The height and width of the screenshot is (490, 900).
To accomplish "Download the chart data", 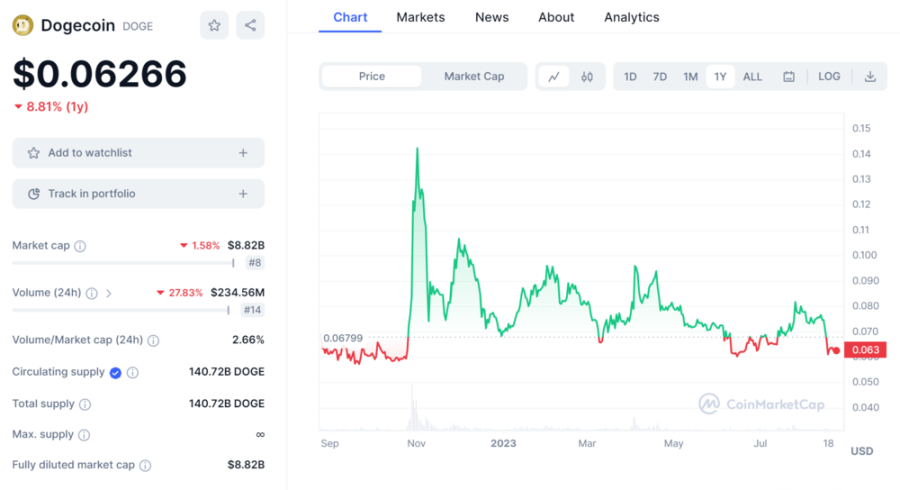I will tap(870, 76).
